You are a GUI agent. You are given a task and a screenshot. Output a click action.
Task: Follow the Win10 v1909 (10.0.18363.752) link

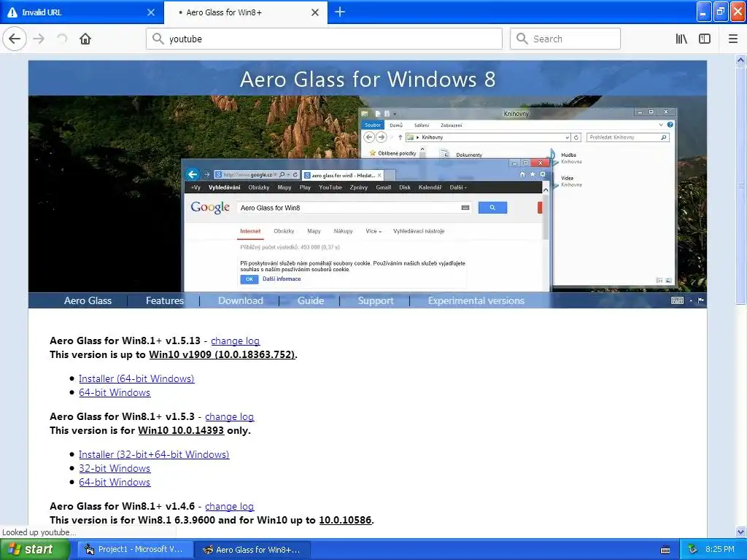click(x=222, y=354)
